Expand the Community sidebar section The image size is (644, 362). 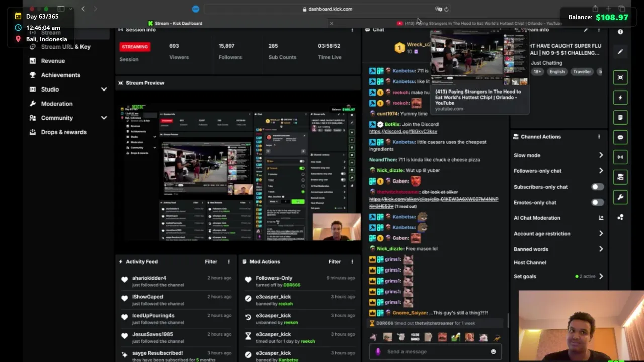[x=104, y=118]
